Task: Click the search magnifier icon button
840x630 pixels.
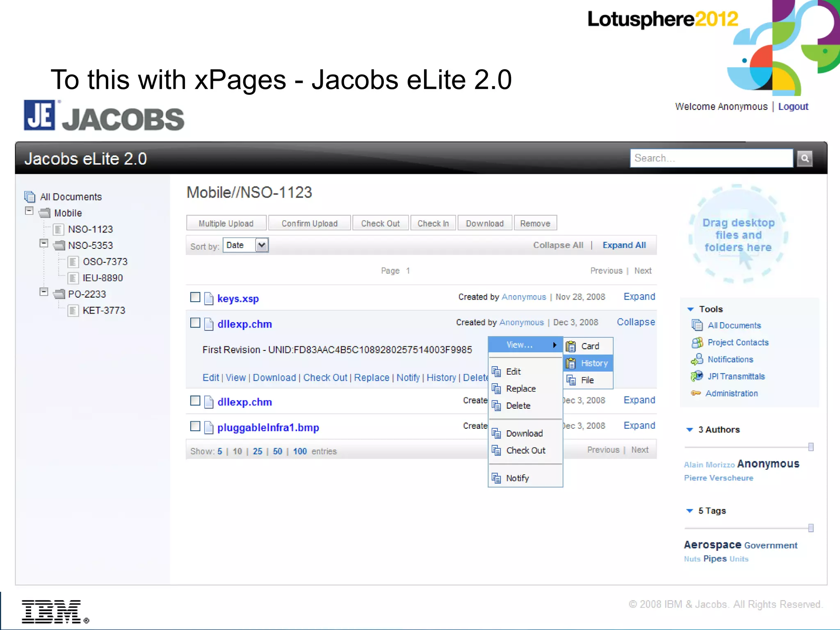Action: pyautogui.click(x=804, y=158)
